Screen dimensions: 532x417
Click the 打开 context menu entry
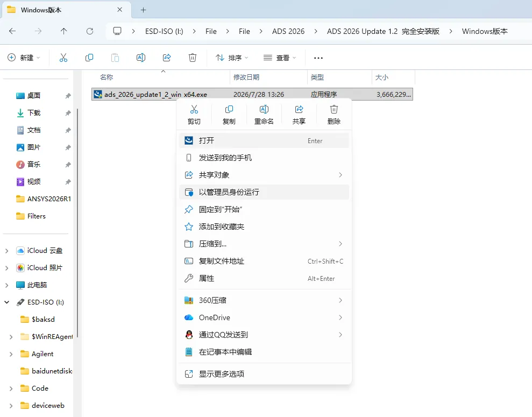click(264, 140)
